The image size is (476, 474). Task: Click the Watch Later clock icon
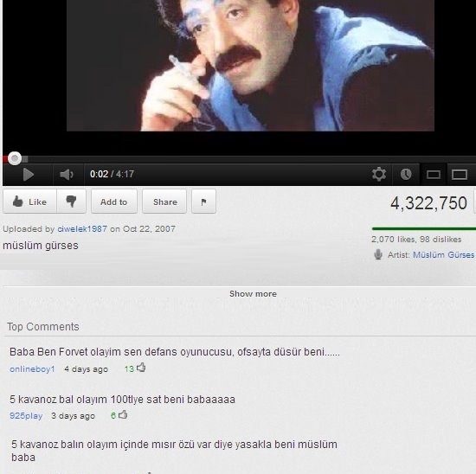(x=406, y=174)
